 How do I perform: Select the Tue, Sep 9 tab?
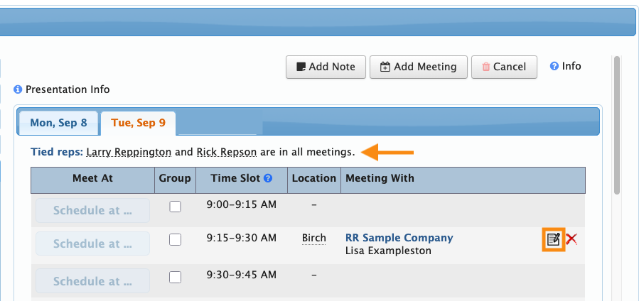pyautogui.click(x=138, y=123)
